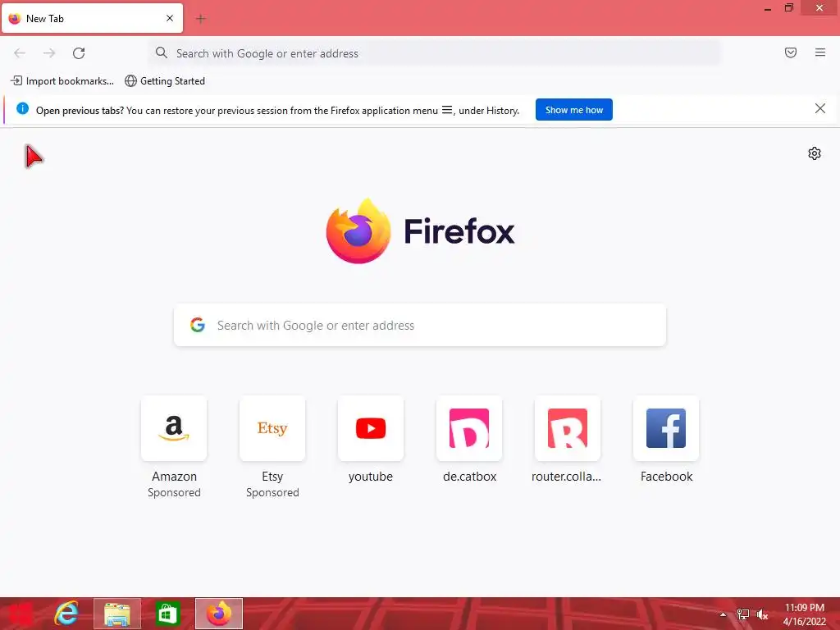This screenshot has width=840, height=630.
Task: Open Windows Store from taskbar
Action: (x=167, y=614)
